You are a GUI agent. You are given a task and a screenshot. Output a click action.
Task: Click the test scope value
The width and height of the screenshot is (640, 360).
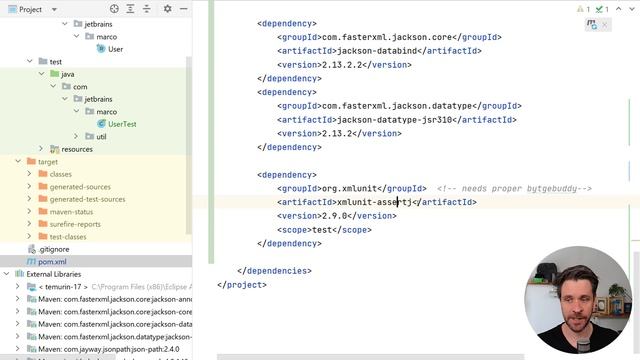point(322,230)
